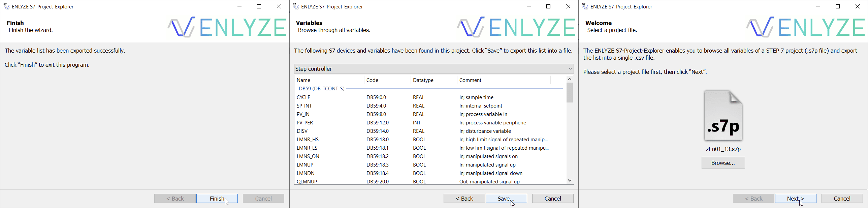Click the variable list vertical scrollbar thumb
The height and width of the screenshot is (208, 868).
point(570,92)
